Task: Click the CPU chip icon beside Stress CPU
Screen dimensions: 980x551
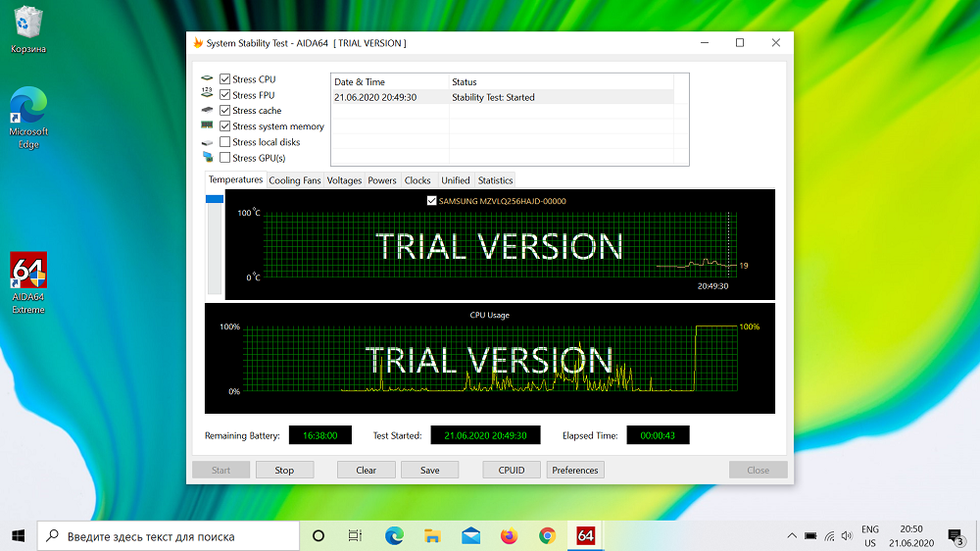Action: point(208,78)
